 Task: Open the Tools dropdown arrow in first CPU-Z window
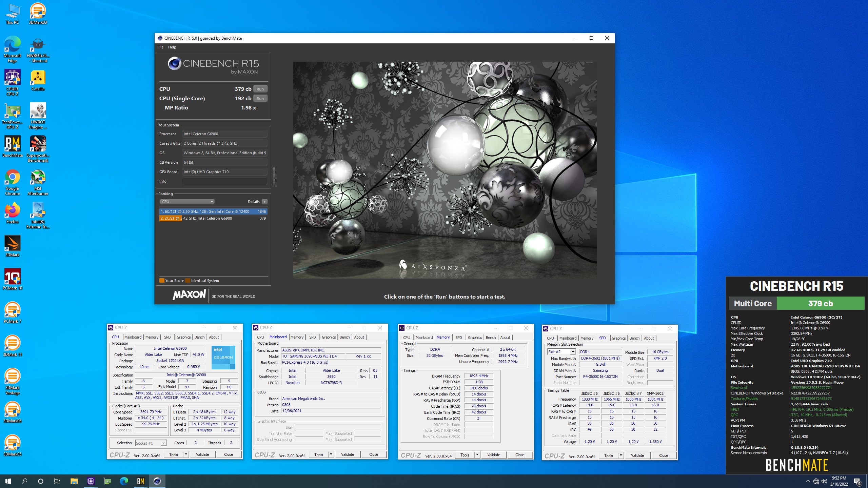(185, 454)
